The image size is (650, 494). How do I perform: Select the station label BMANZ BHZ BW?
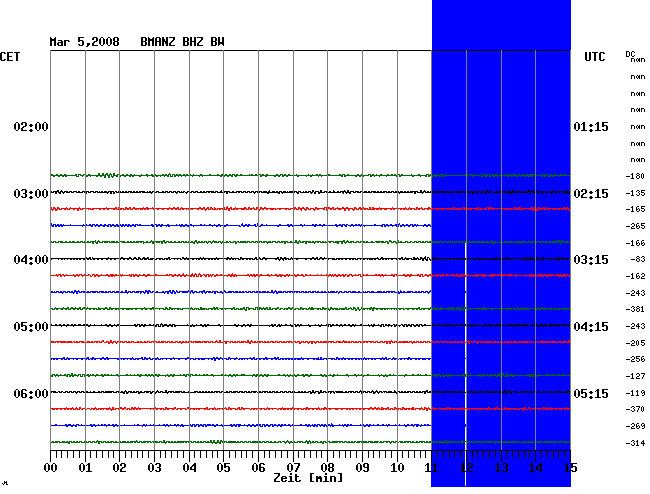pyautogui.click(x=182, y=42)
